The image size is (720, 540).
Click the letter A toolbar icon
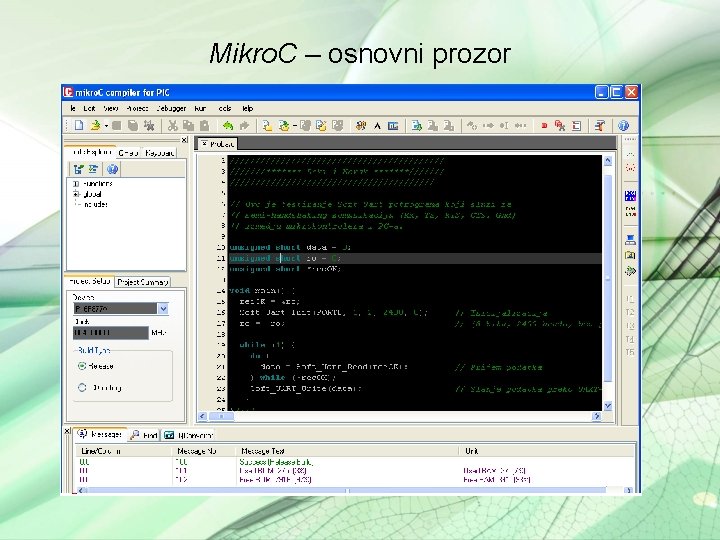coord(377,126)
